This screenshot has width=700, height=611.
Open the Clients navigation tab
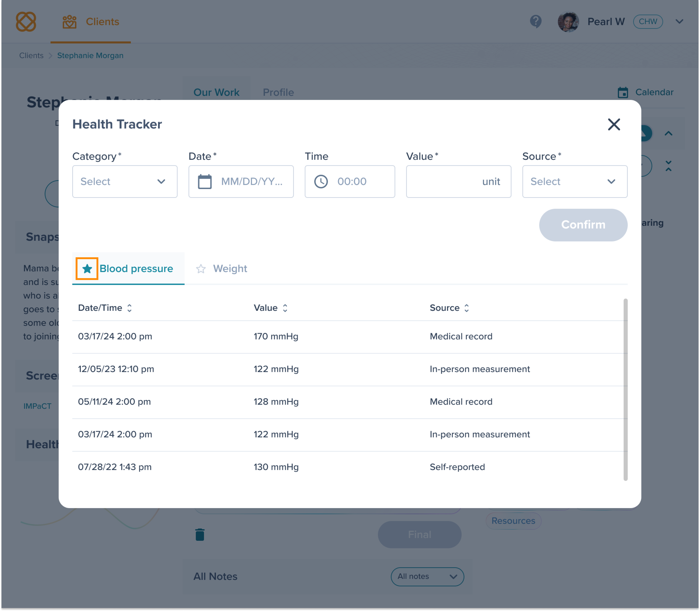[91, 21]
